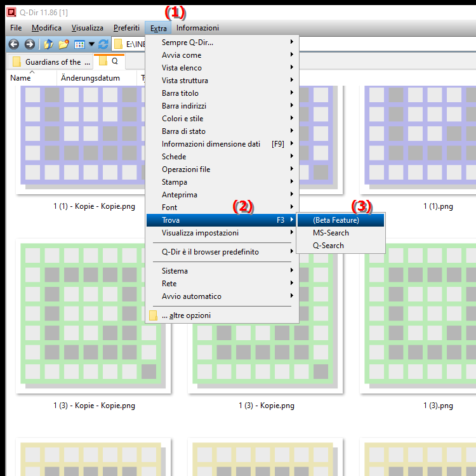Click file name label 1 (3) - Kopie.png
This screenshot has height=476, width=476.
click(x=266, y=406)
